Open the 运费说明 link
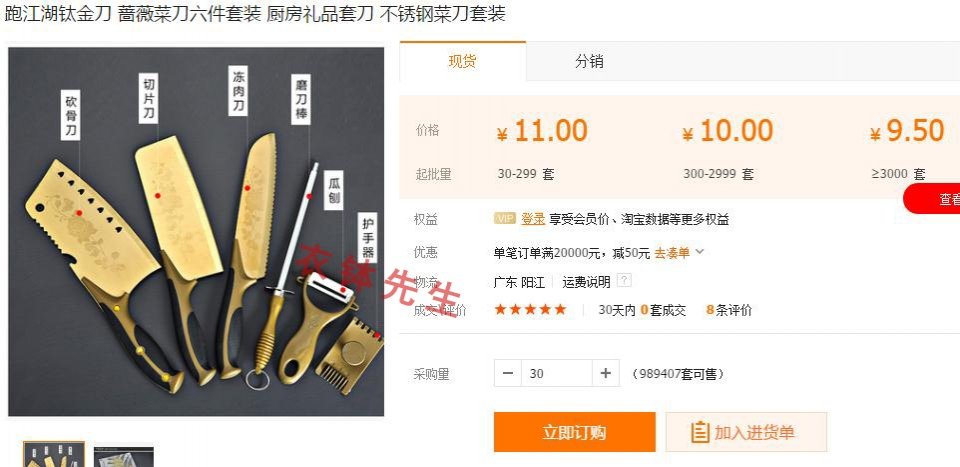The height and width of the screenshot is (467, 960). click(586, 282)
